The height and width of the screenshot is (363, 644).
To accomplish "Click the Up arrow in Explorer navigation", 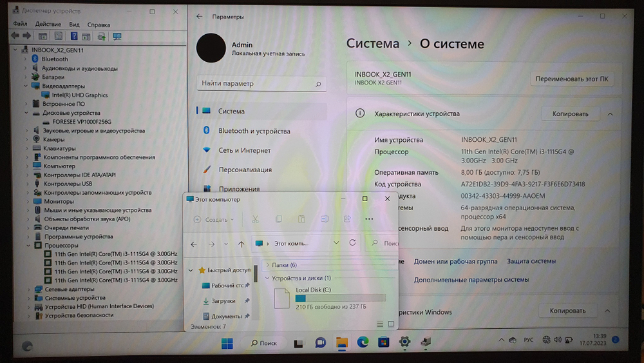I will pyautogui.click(x=241, y=244).
